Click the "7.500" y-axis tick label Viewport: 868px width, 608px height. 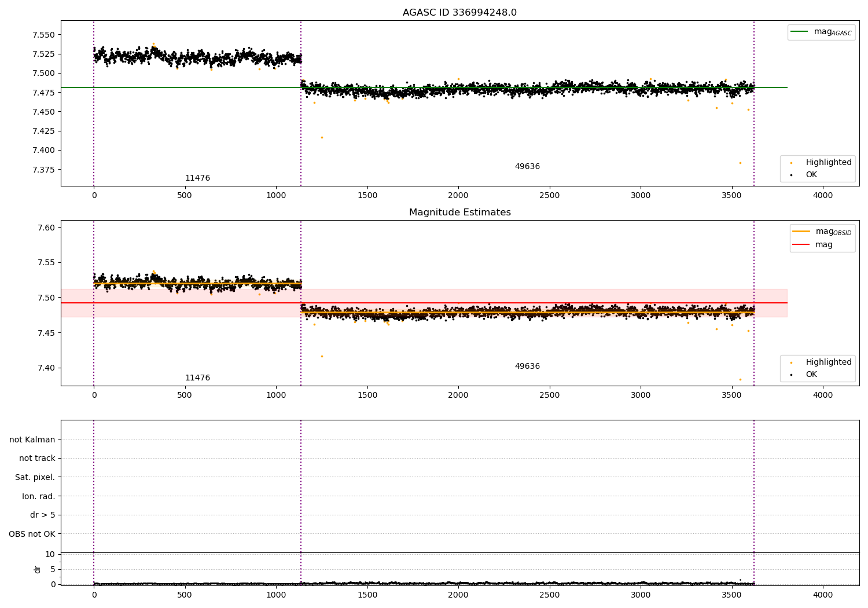(43, 74)
